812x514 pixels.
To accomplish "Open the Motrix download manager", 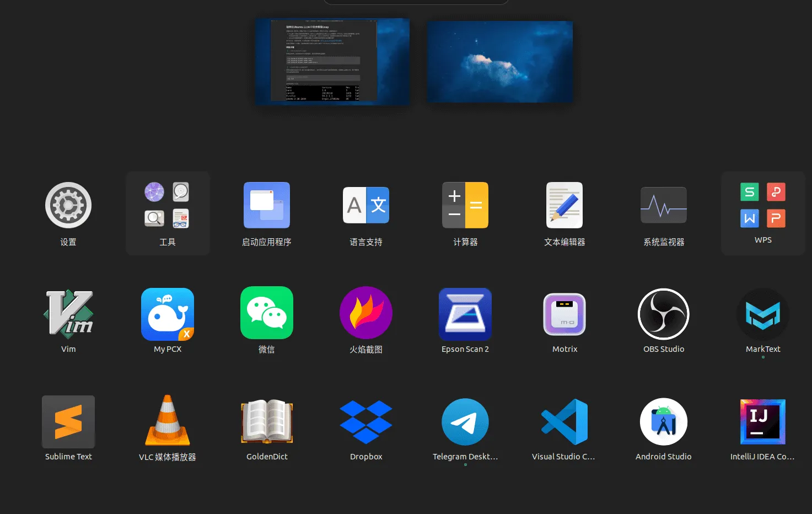I will (564, 314).
